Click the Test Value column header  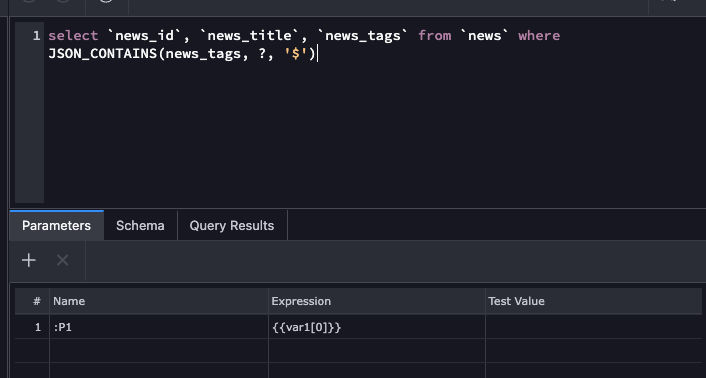(593, 301)
